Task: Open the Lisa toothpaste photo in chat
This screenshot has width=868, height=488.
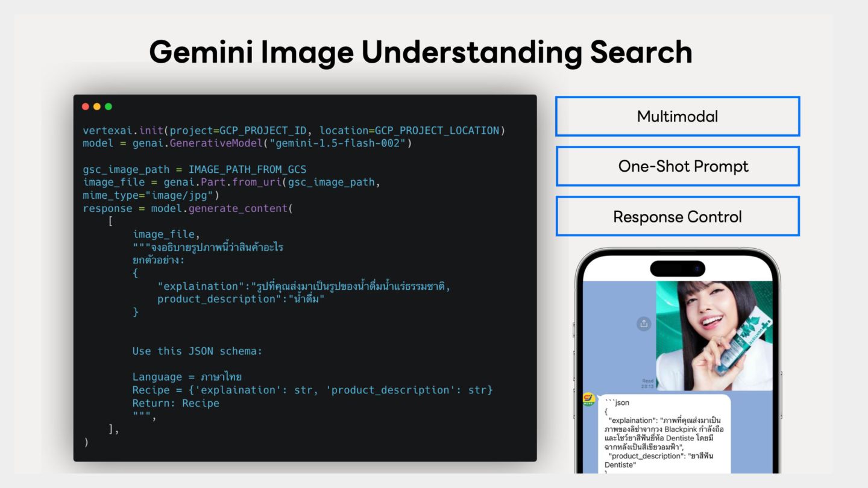Action: [714, 336]
